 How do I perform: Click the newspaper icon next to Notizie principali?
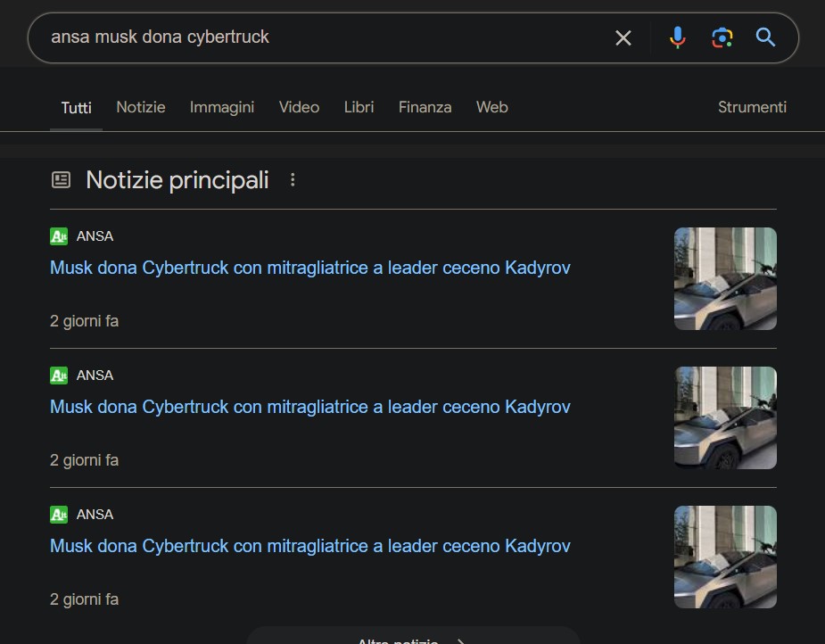[61, 180]
